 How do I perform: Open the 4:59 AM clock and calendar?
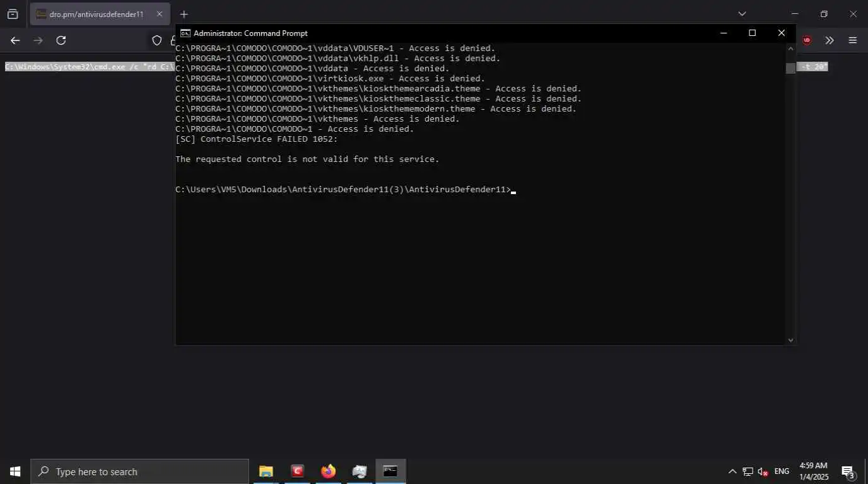pos(814,471)
